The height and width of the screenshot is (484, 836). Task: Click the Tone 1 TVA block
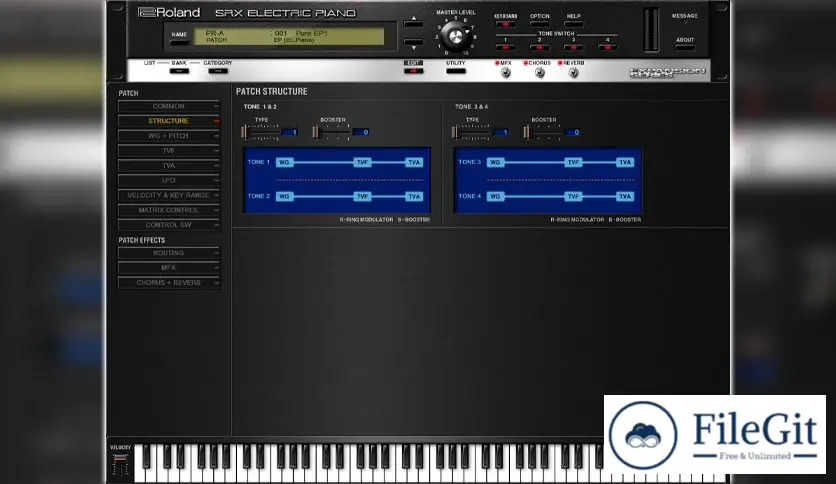pos(414,162)
